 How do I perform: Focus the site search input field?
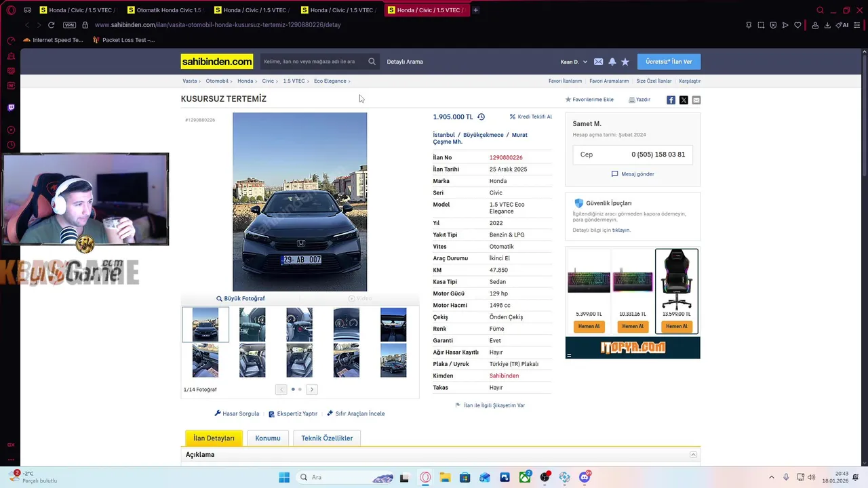[x=313, y=62]
